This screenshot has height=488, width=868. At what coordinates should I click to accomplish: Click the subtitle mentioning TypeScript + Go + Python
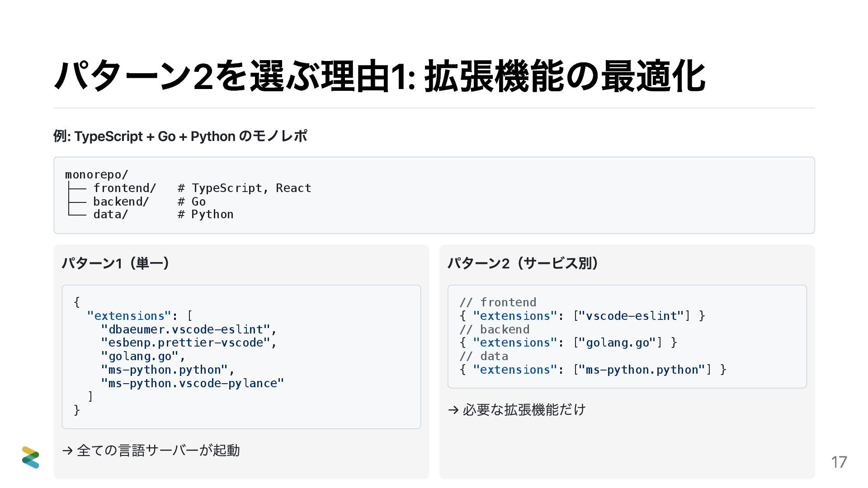(180, 136)
